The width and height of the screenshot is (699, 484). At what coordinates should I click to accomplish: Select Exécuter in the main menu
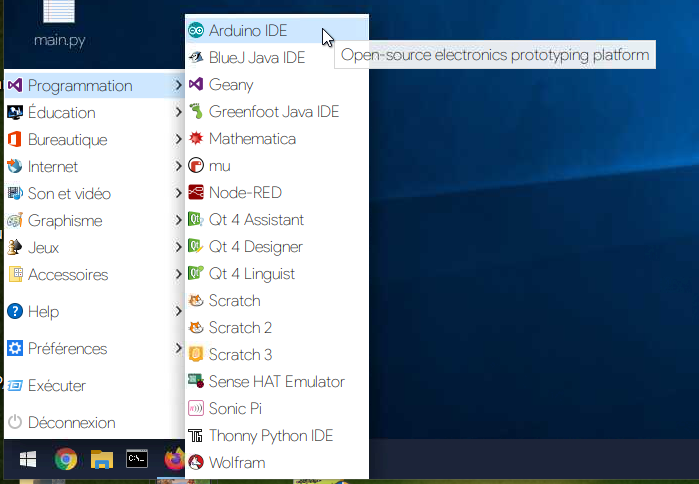(94, 386)
